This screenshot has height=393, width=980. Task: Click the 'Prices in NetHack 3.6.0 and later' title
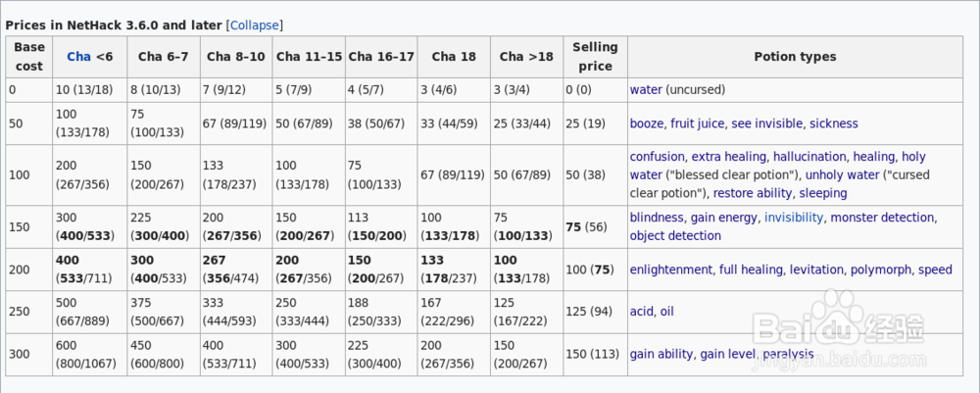tap(113, 25)
